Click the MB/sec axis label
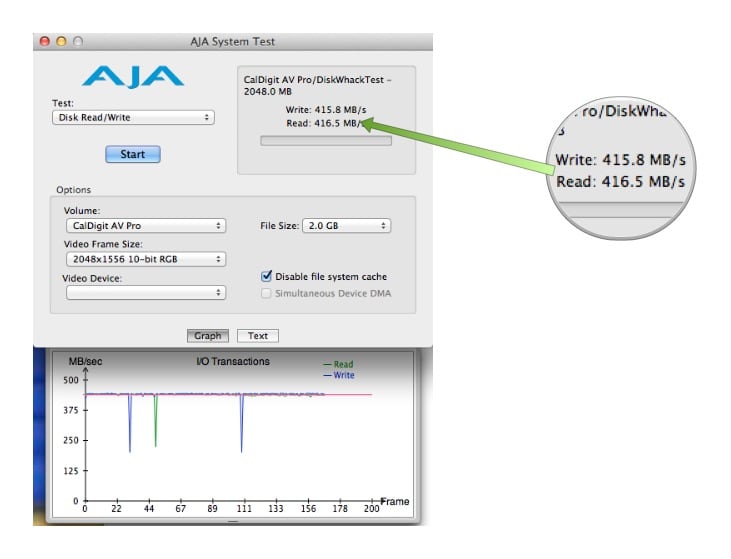This screenshot has height=559, width=731. click(85, 361)
